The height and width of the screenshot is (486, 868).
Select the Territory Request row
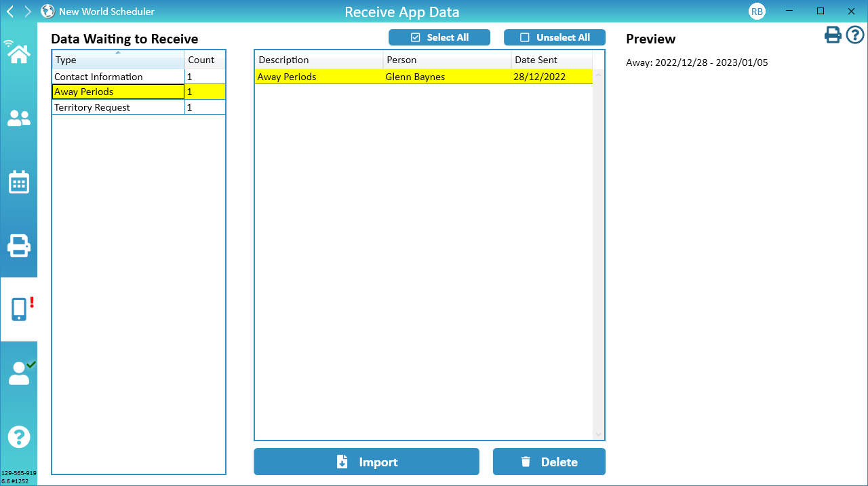click(x=138, y=107)
